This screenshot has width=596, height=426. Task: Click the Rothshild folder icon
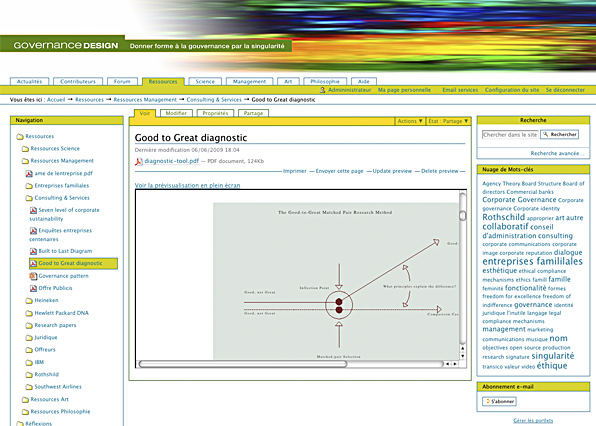[x=29, y=375]
